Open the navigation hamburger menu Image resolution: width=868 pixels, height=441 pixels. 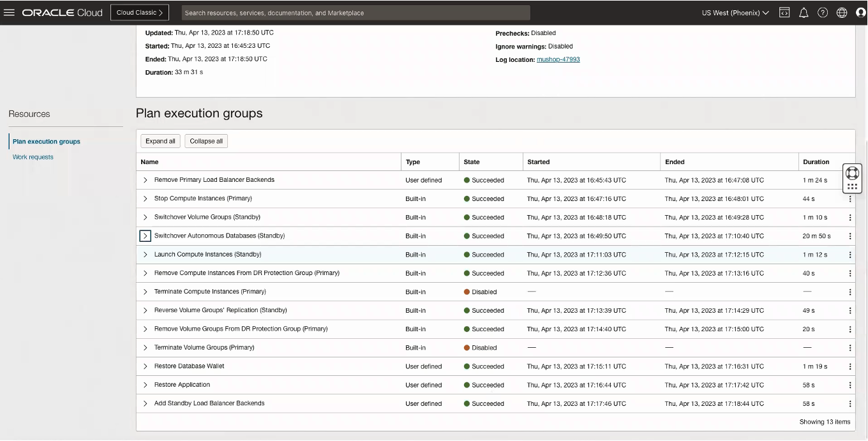(9, 11)
